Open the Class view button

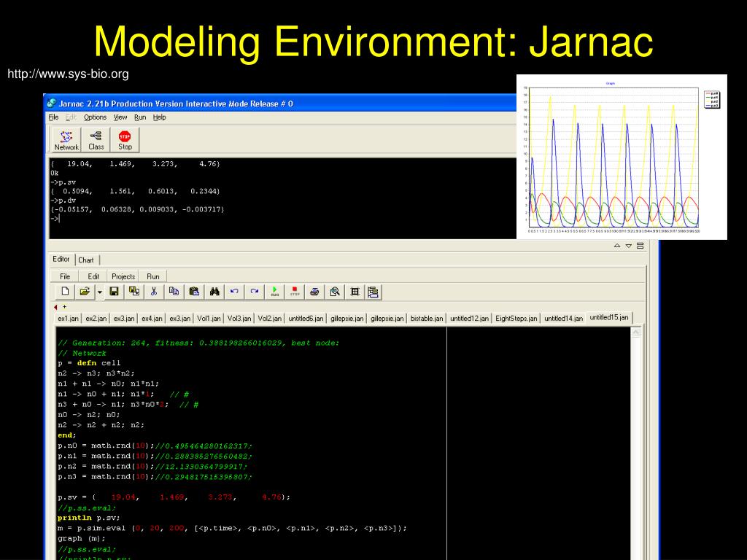coord(96,140)
